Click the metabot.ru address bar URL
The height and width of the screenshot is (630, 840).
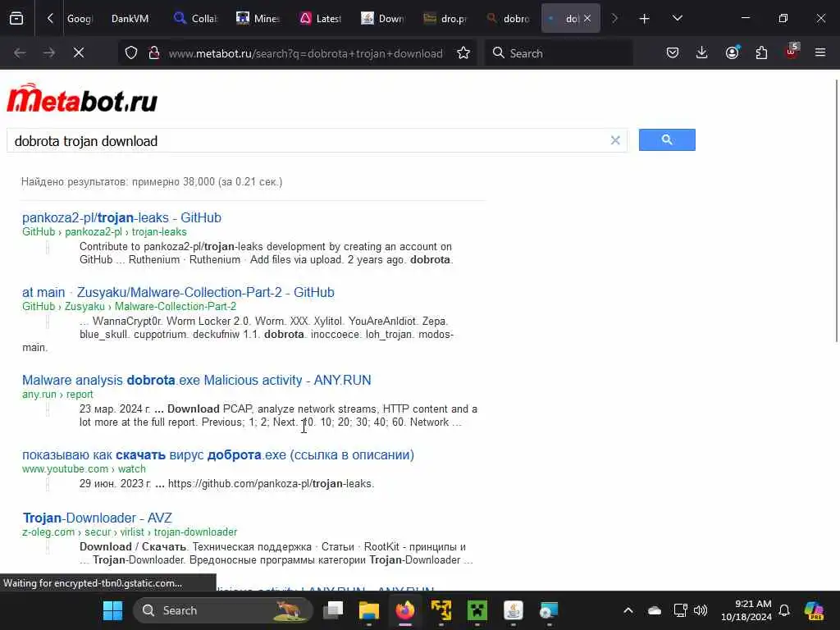305,53
